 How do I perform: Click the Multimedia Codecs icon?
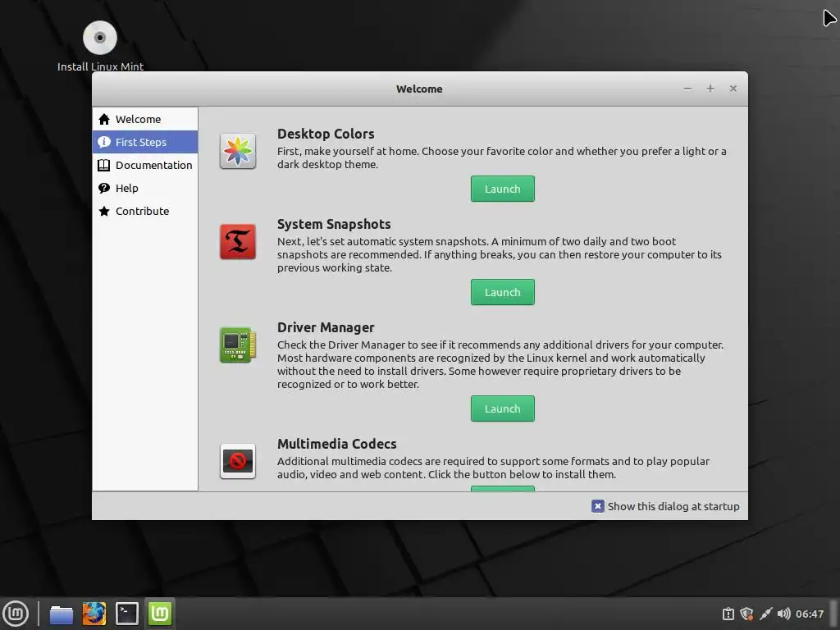point(238,461)
